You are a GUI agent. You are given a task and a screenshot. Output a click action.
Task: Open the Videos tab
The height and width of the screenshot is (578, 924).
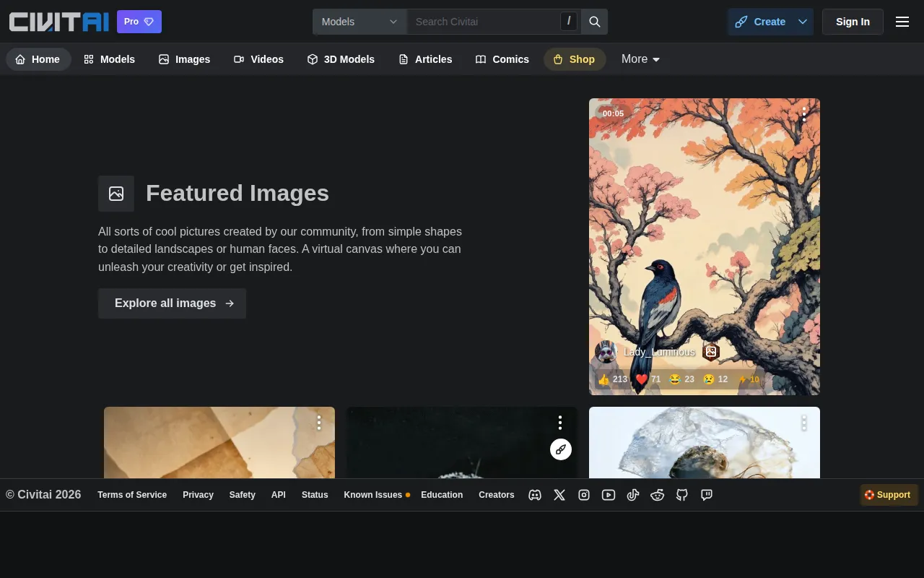pyautogui.click(x=258, y=59)
